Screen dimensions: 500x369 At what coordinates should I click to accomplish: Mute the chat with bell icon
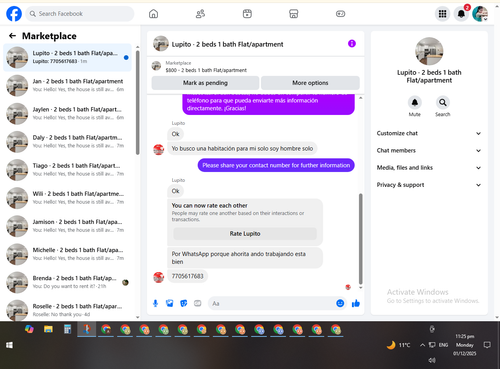(415, 103)
